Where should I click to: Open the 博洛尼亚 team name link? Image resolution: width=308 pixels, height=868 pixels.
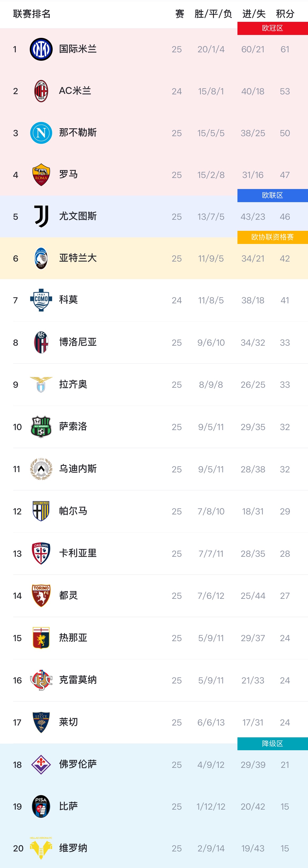point(78,342)
